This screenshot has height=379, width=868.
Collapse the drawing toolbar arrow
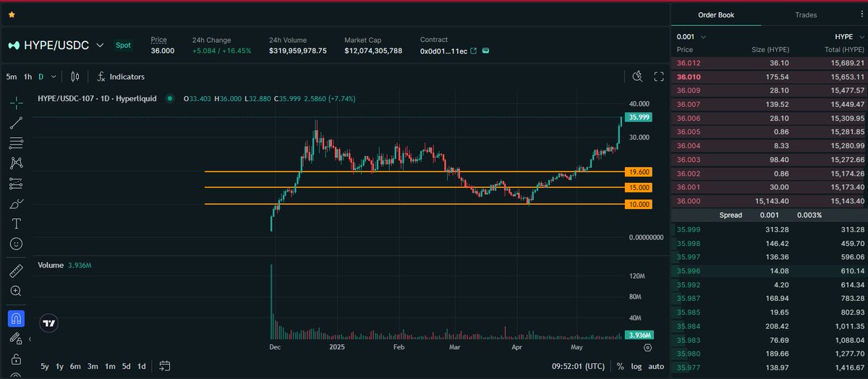[x=30, y=339]
